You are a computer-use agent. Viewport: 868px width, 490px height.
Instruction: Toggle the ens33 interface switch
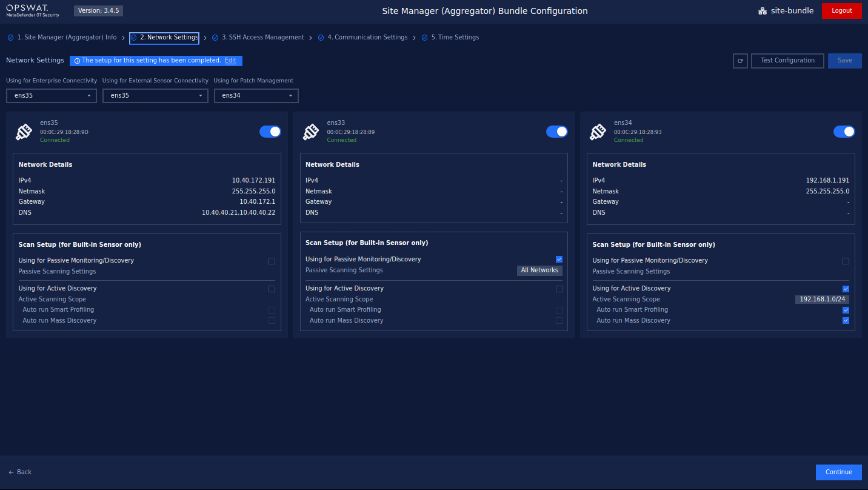click(x=557, y=132)
